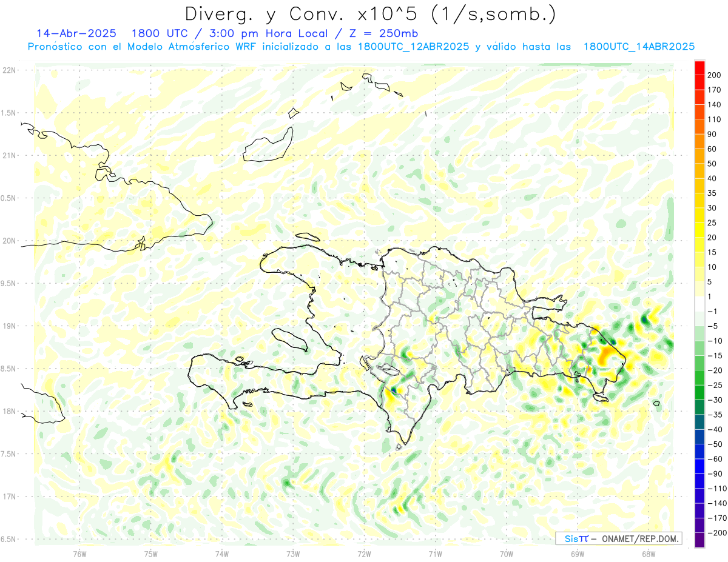The height and width of the screenshot is (562, 728).
Task: Click the '20N' latitude label
Action: point(8,241)
